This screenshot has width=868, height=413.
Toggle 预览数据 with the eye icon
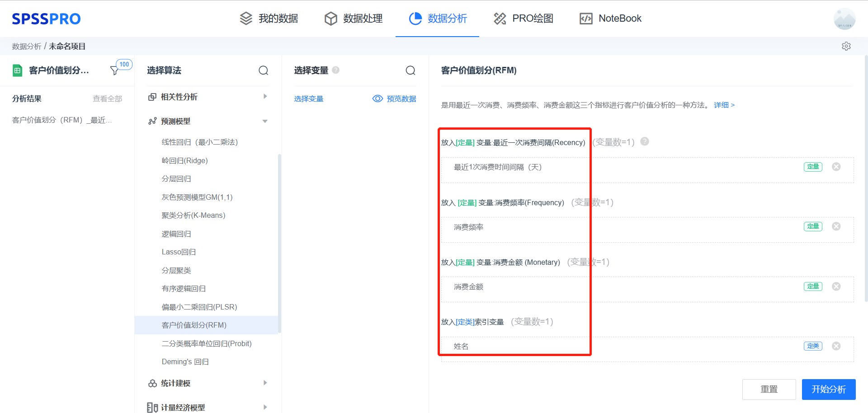point(377,99)
